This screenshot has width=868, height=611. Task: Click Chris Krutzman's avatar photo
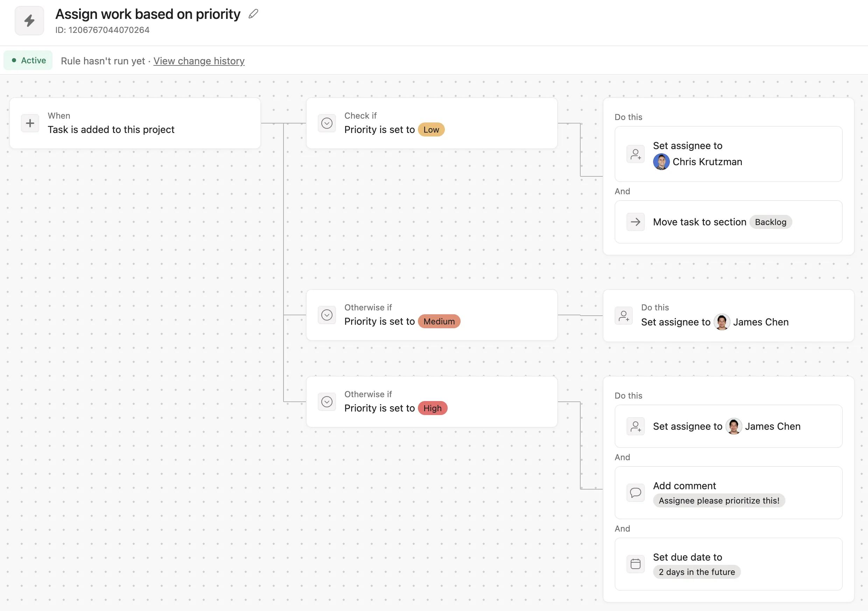tap(661, 162)
